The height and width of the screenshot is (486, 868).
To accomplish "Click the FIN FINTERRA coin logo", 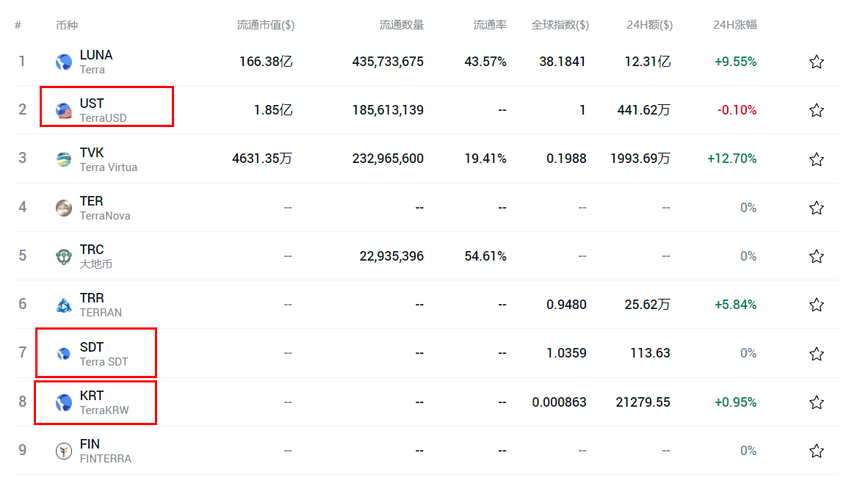I will point(64,451).
